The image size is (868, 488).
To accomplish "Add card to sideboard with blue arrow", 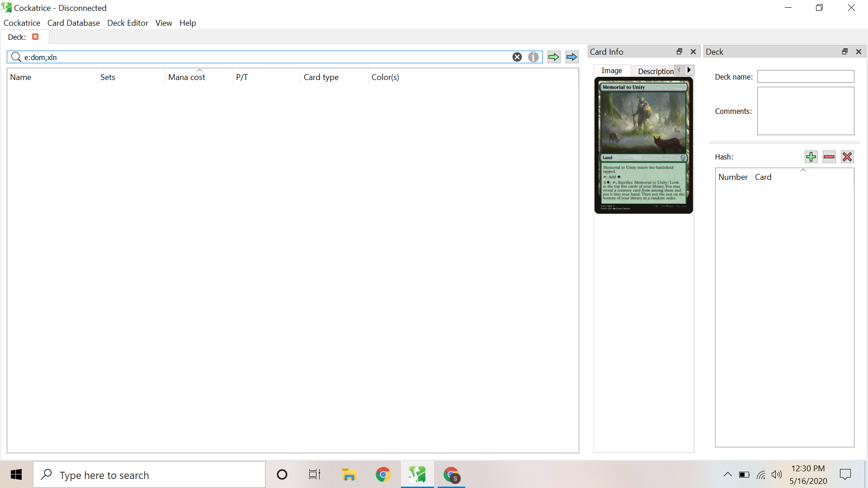I will (571, 57).
